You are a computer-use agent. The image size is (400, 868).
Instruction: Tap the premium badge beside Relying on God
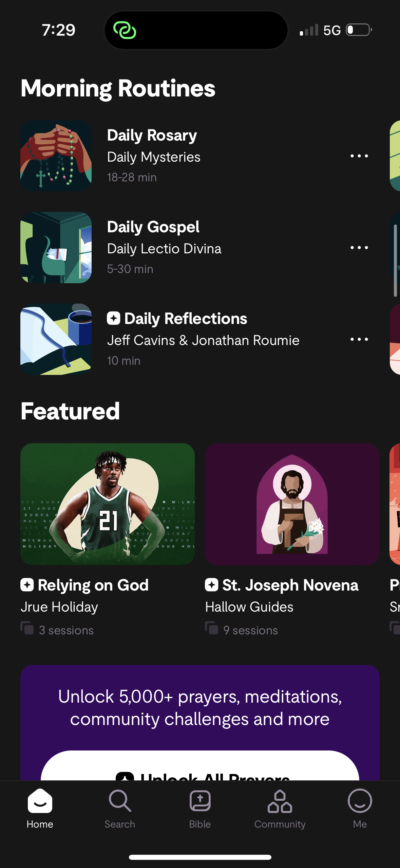[27, 585]
